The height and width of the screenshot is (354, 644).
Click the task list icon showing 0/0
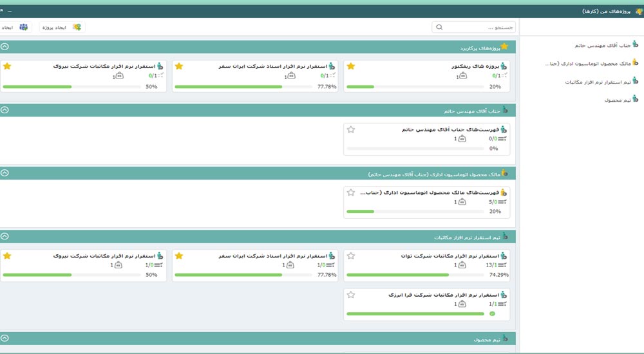point(502,139)
